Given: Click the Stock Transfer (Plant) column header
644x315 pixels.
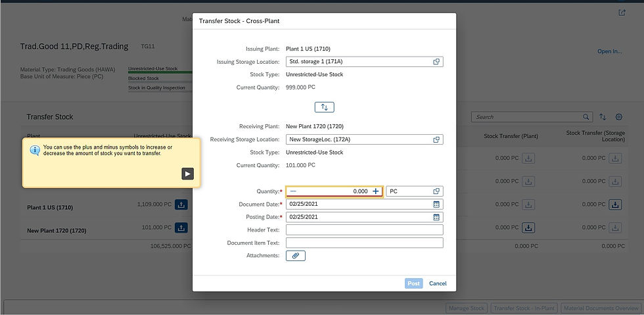Looking at the screenshot, I should click(511, 135).
